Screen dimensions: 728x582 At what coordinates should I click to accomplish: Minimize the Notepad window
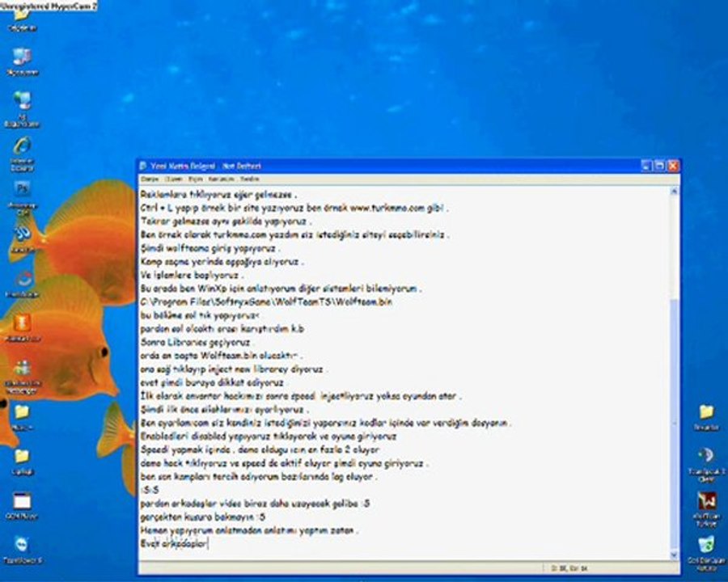[x=646, y=166]
